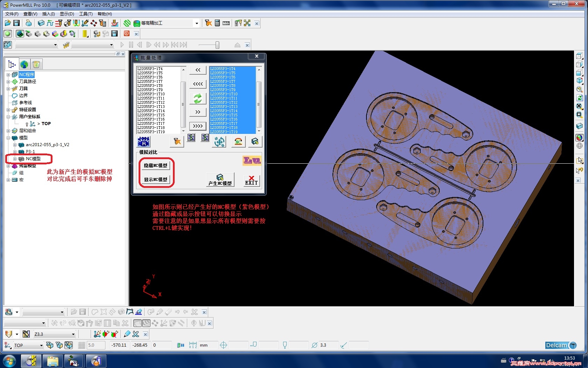Adjust the simulation speed slider

tap(217, 45)
